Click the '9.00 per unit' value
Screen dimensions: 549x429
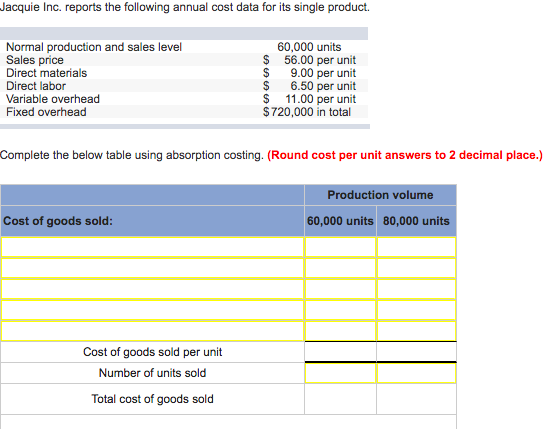click(323, 73)
